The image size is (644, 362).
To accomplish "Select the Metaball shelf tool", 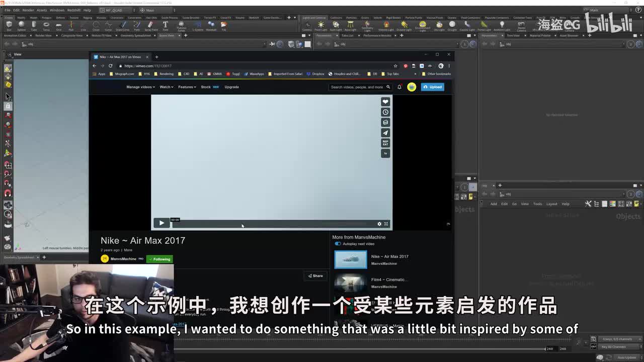I will click(x=211, y=25).
